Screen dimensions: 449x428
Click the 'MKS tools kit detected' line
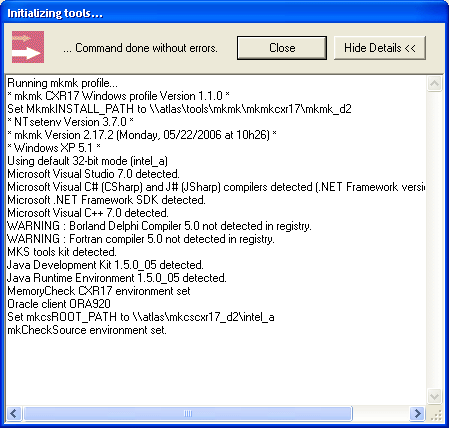[62, 252]
